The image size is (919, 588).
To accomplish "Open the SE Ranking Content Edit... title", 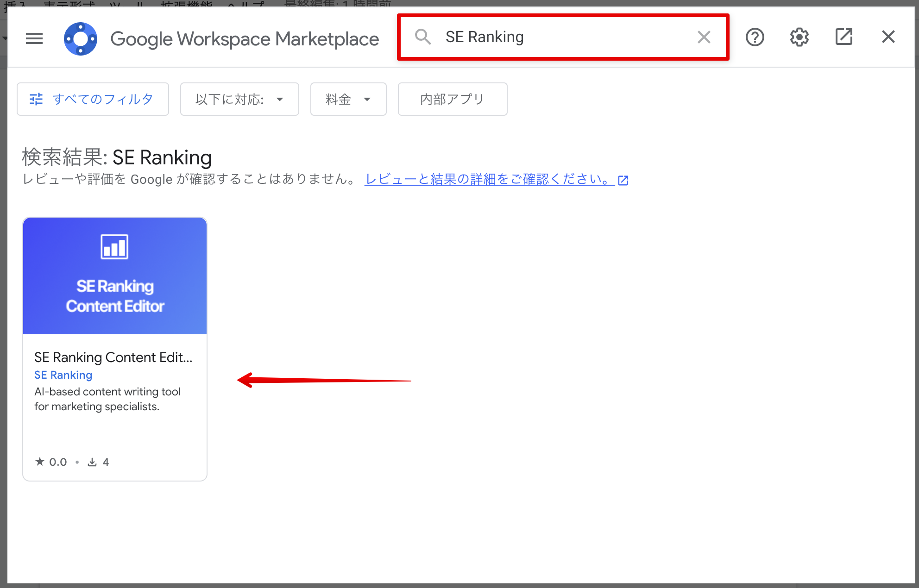I will tap(113, 357).
